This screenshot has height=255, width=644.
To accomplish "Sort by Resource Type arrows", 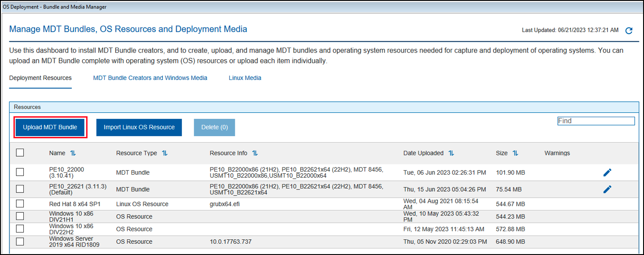I will click(165, 153).
